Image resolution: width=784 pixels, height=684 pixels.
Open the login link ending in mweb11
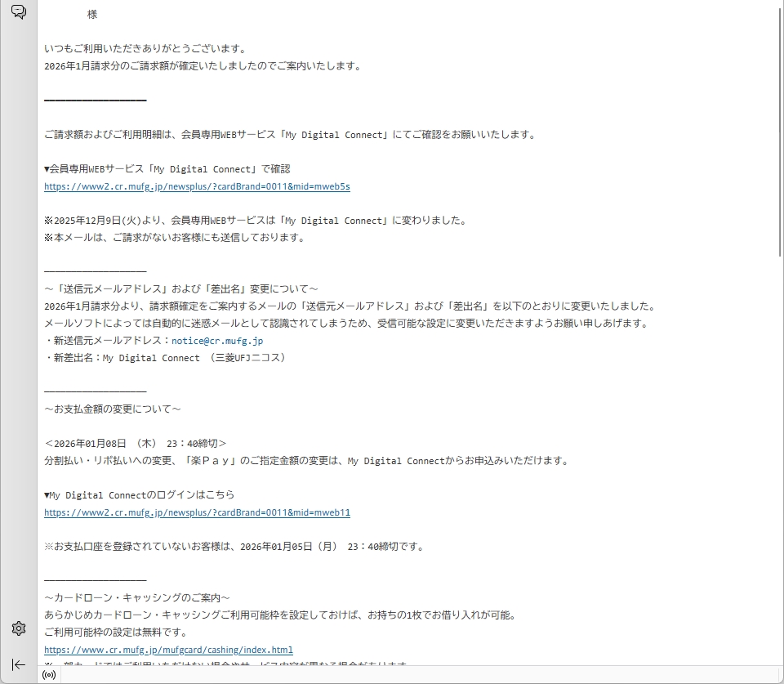pos(197,512)
